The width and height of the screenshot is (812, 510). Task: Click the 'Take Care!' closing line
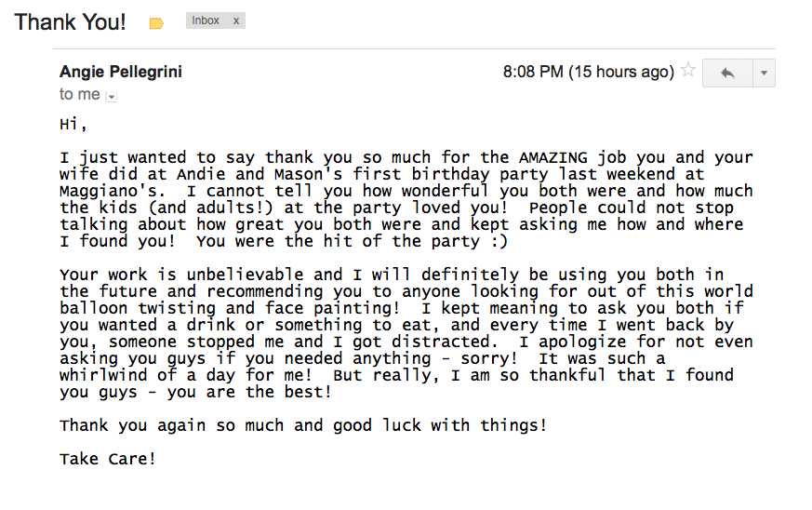pyautogui.click(x=108, y=459)
